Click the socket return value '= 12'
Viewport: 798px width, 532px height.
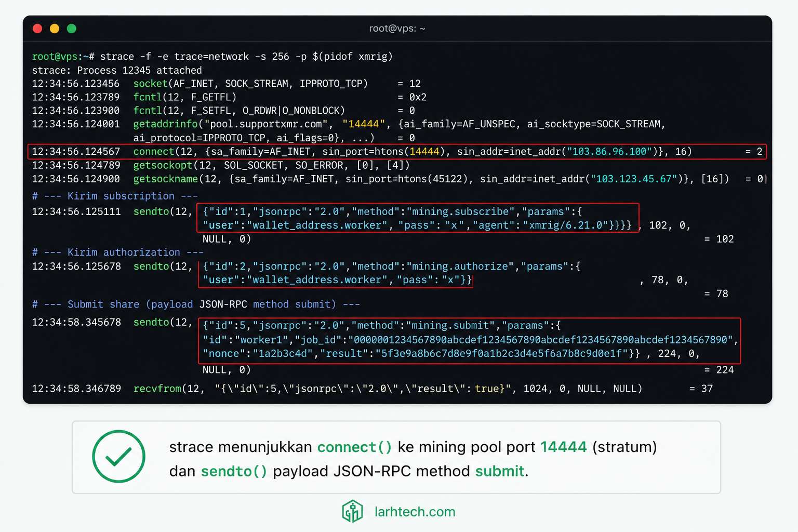coord(409,84)
